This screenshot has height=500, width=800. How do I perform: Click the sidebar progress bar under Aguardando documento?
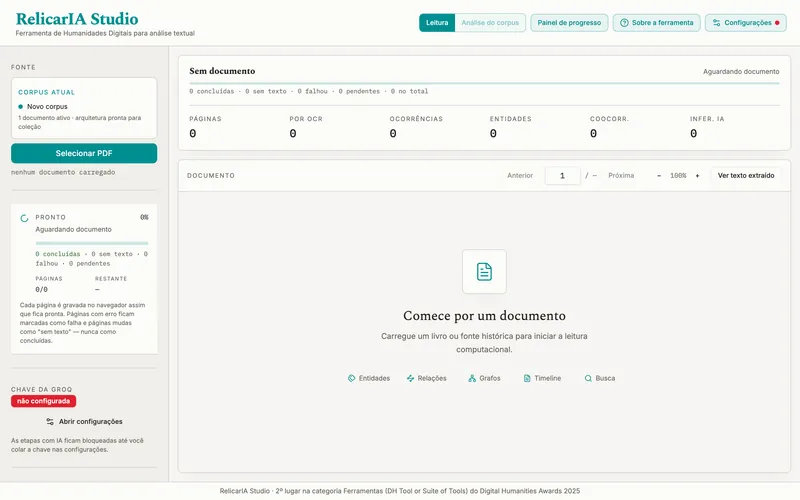click(92, 243)
